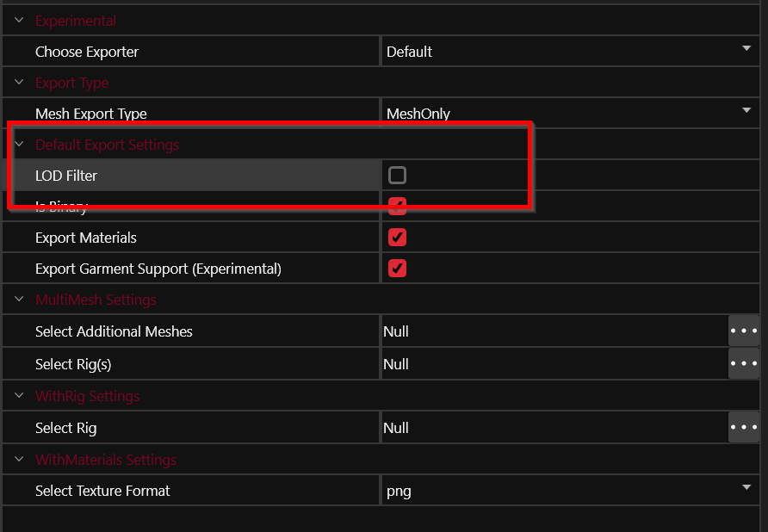Select the LOD Filter property row label
This screenshot has width=768, height=532.
(66, 176)
